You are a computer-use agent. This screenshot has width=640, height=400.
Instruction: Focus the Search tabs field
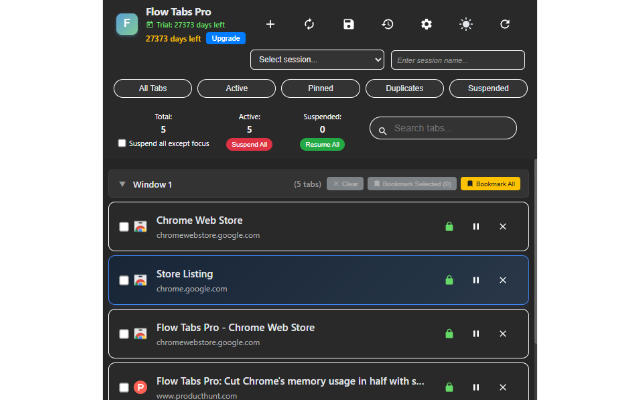[x=443, y=128]
